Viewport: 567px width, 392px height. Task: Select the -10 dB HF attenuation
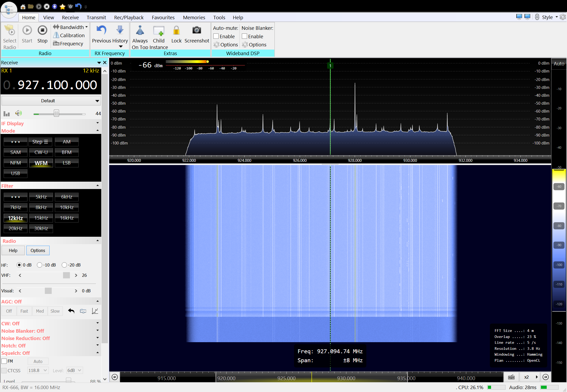[40, 265]
